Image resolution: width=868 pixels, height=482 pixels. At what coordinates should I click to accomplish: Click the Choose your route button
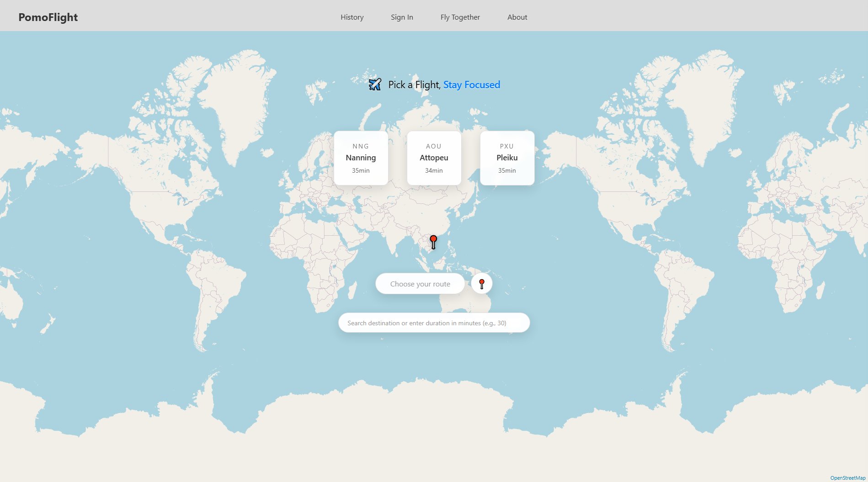[x=420, y=284]
